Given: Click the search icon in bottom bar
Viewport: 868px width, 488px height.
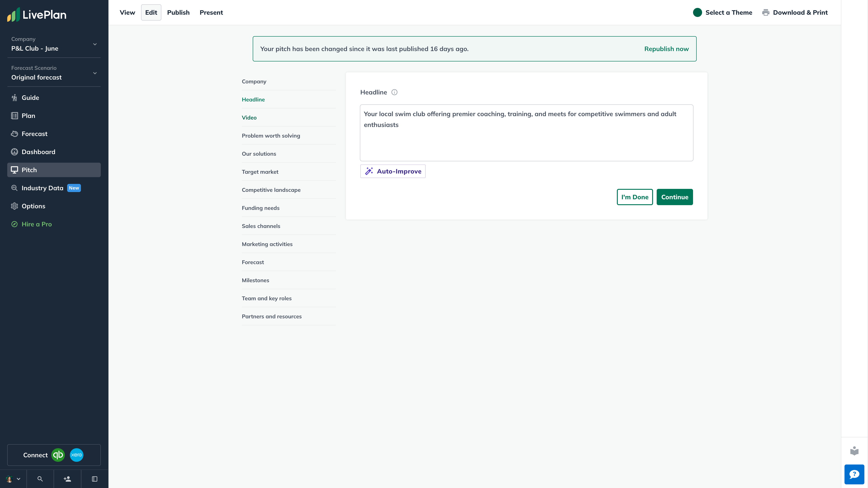Looking at the screenshot, I should (x=40, y=479).
